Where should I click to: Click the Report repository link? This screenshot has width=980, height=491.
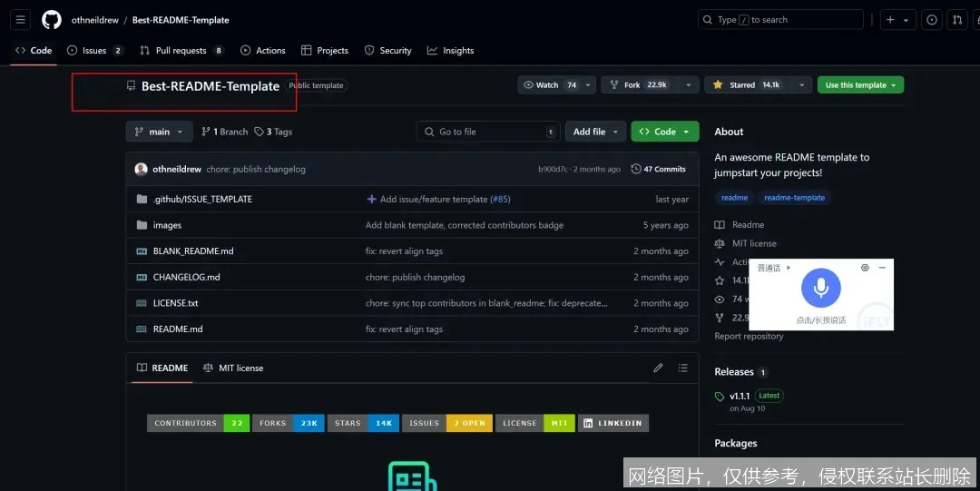click(749, 336)
